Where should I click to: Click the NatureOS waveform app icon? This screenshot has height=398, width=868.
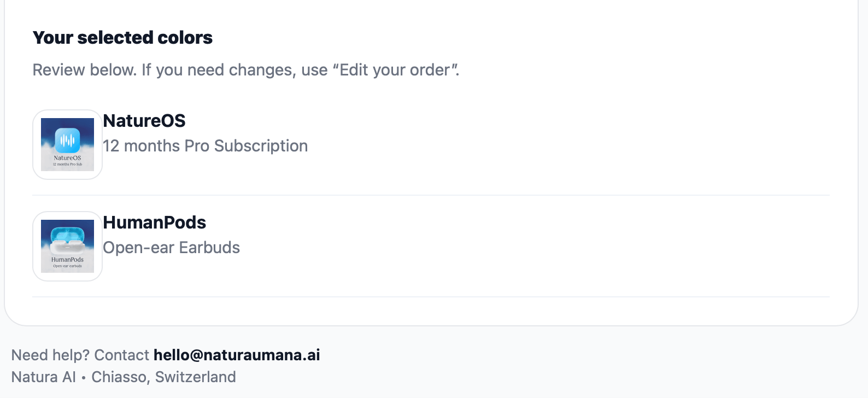click(67, 140)
